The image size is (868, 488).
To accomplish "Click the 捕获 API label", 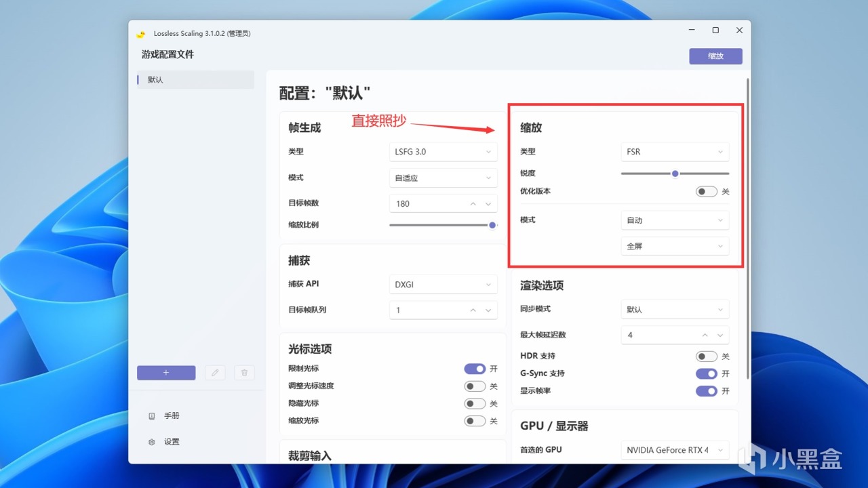I will tap(303, 284).
